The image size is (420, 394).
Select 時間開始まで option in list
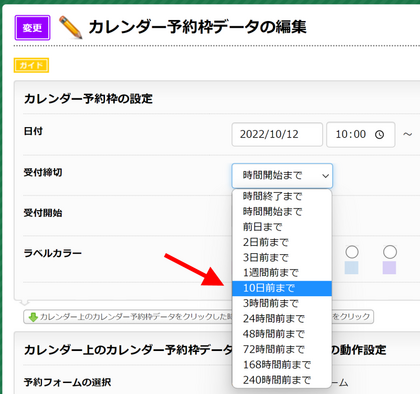282,212
